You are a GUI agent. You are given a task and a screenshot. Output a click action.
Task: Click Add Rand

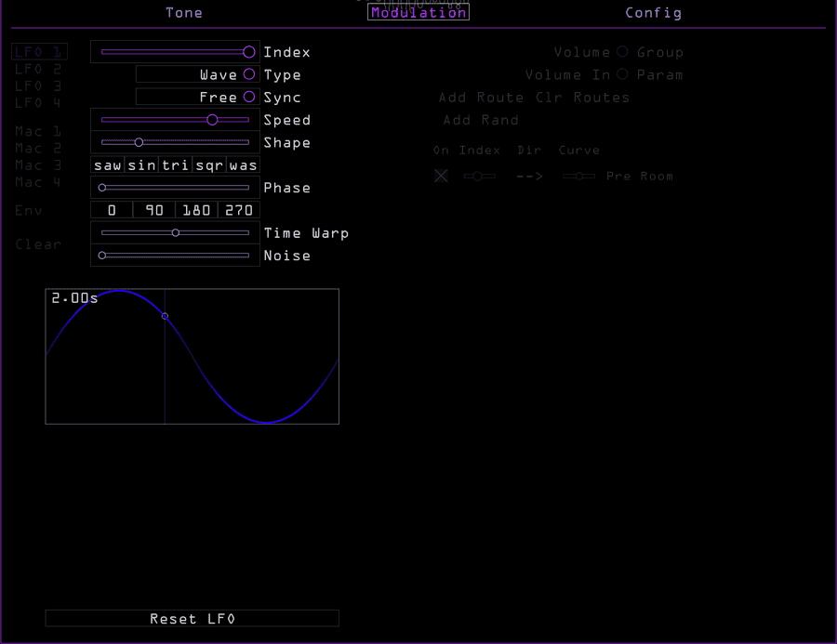[x=481, y=120]
